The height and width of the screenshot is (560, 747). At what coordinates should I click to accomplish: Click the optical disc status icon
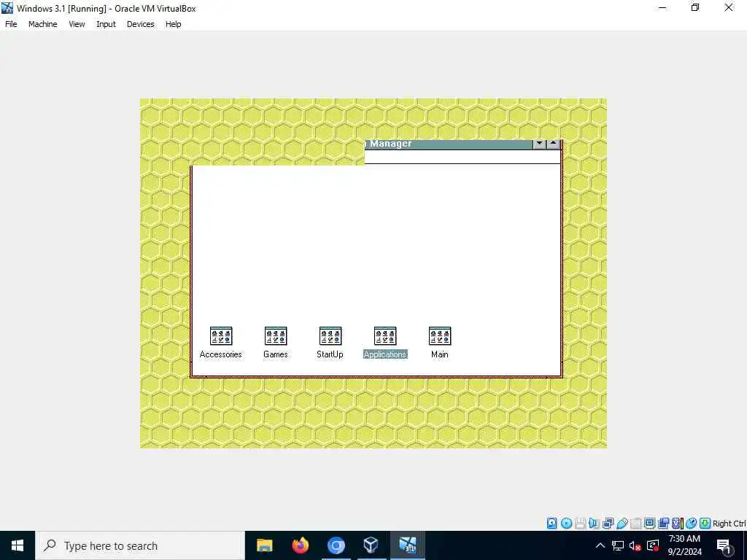pyautogui.click(x=566, y=524)
